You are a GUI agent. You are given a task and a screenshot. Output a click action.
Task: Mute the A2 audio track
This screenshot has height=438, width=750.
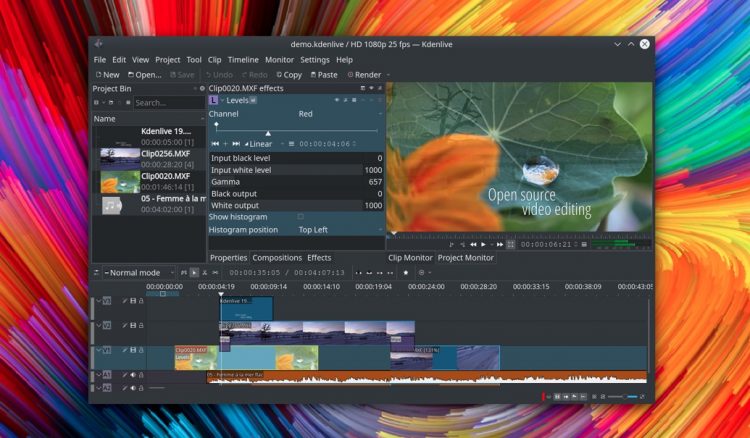click(133, 388)
